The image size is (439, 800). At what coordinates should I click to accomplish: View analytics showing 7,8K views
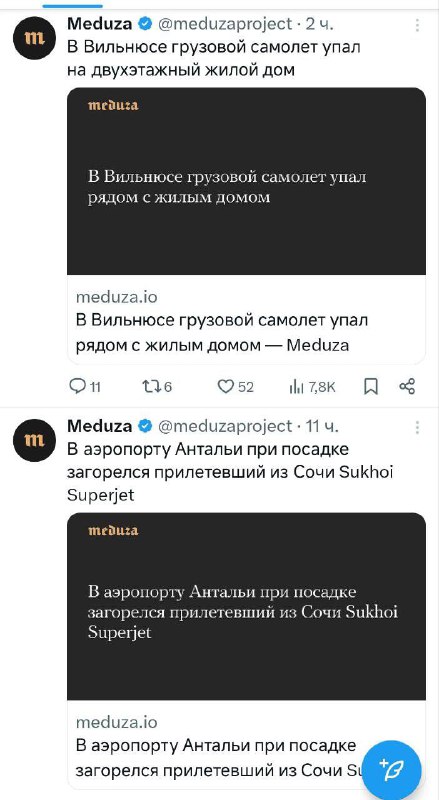point(312,387)
